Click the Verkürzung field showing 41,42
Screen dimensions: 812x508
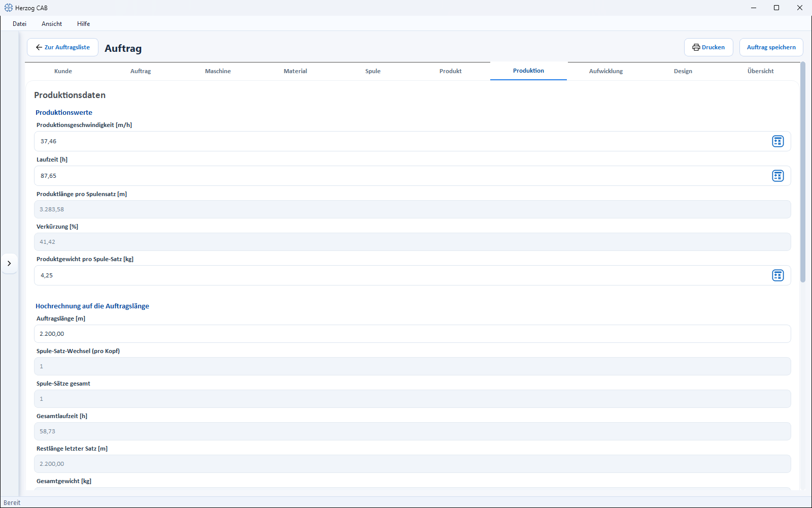click(x=412, y=242)
